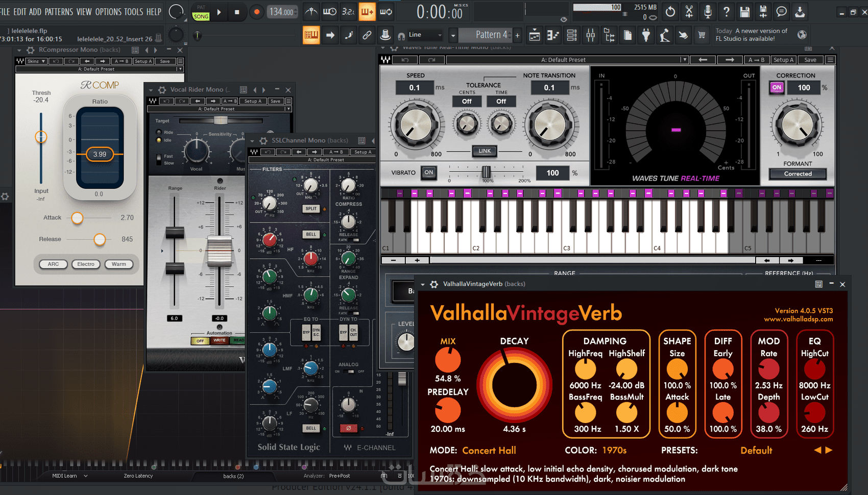Toggle the orange typing keyboard to piano icon
868x495 pixels.
click(x=311, y=35)
